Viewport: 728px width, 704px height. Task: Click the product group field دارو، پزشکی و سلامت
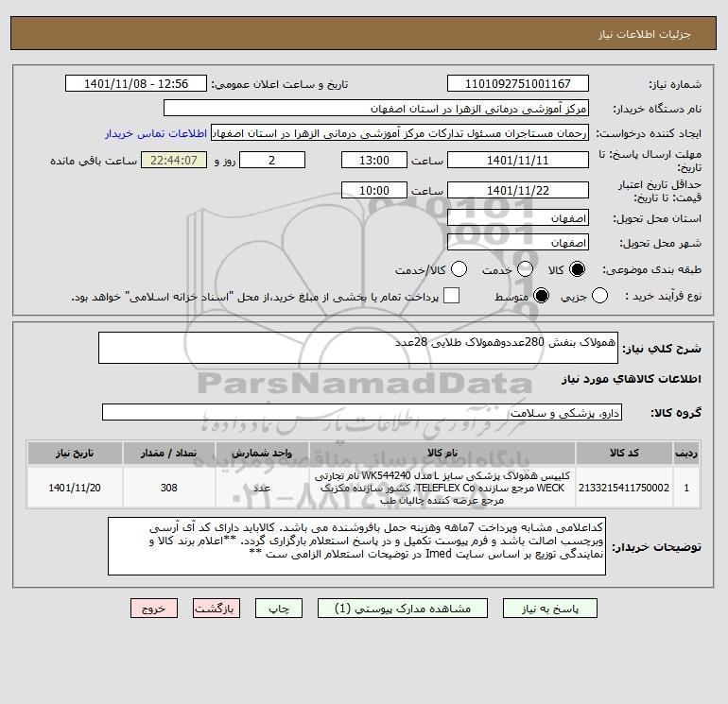click(x=362, y=412)
